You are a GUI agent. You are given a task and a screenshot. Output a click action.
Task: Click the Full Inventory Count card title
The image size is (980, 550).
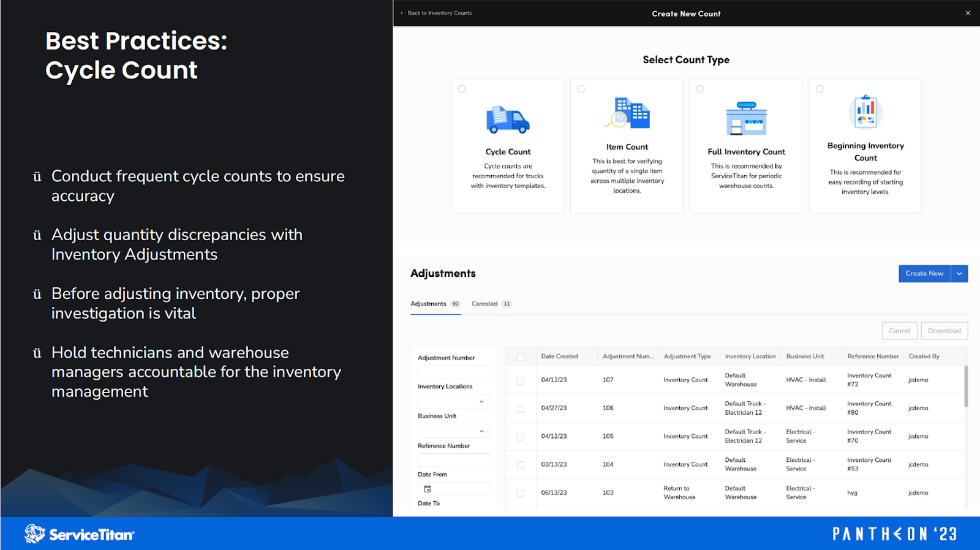(x=746, y=152)
